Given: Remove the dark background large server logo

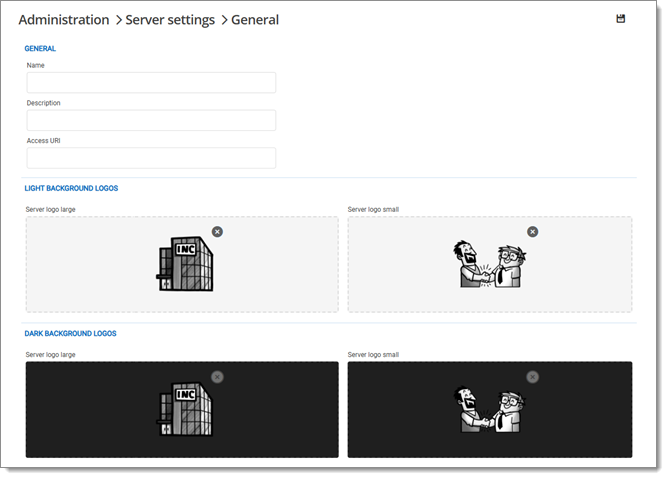Looking at the screenshot, I should (218, 376).
